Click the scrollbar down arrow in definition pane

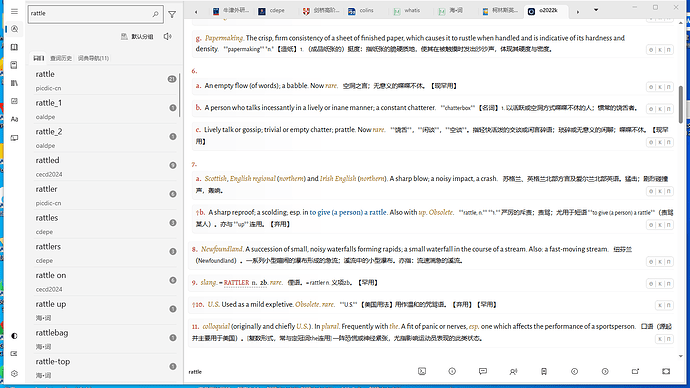tap(681, 356)
